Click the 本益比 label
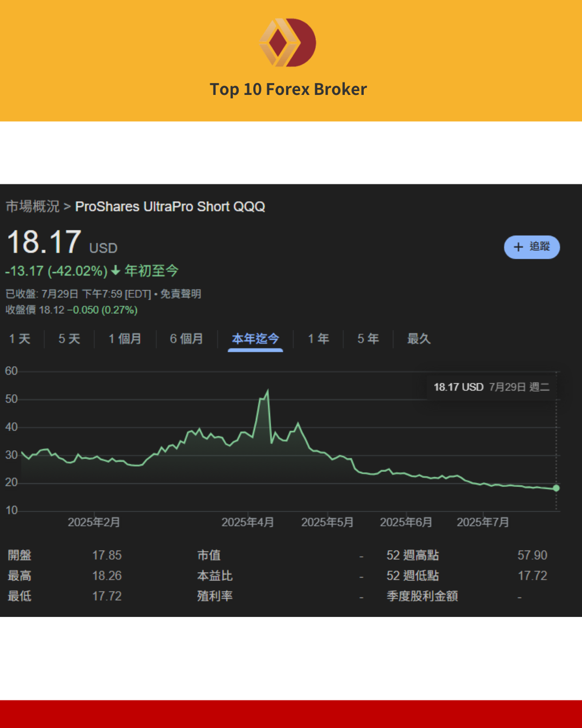Image resolution: width=582 pixels, height=728 pixels. pos(215,576)
